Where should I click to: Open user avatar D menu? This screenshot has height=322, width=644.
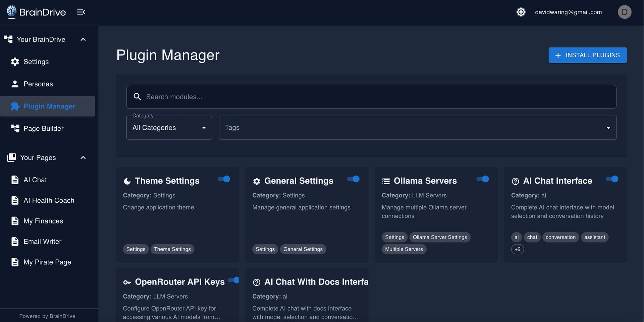[x=624, y=12]
